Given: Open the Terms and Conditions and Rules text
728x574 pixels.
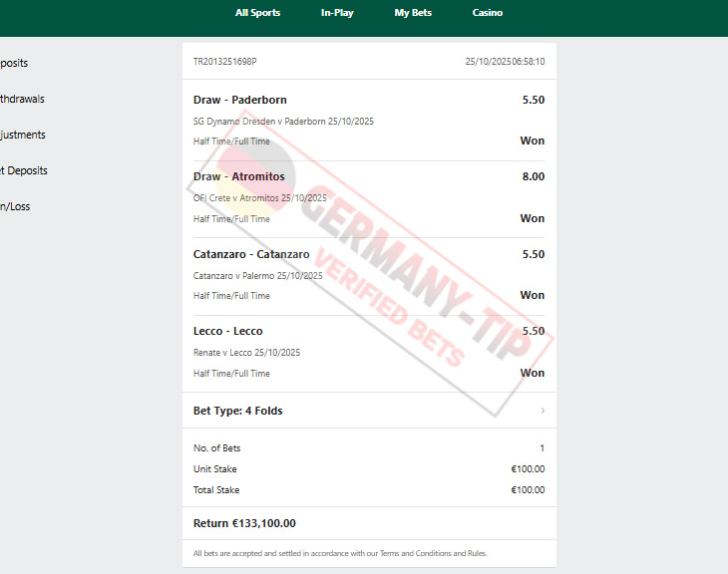Looking at the screenshot, I should tap(433, 553).
